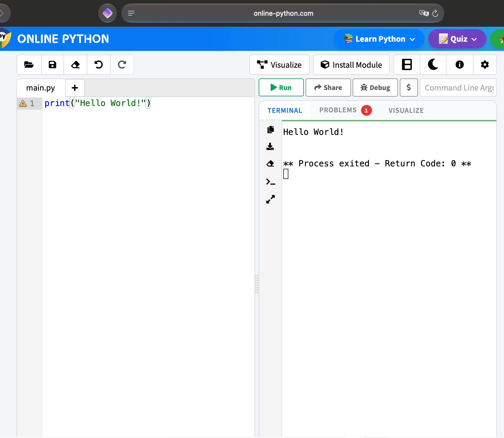The height and width of the screenshot is (438, 504).
Task: Clear the terminal with the eraser icon
Action: click(x=270, y=163)
